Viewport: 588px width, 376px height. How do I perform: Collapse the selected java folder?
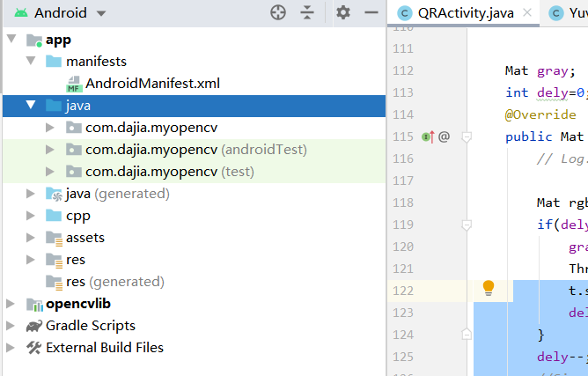point(31,105)
